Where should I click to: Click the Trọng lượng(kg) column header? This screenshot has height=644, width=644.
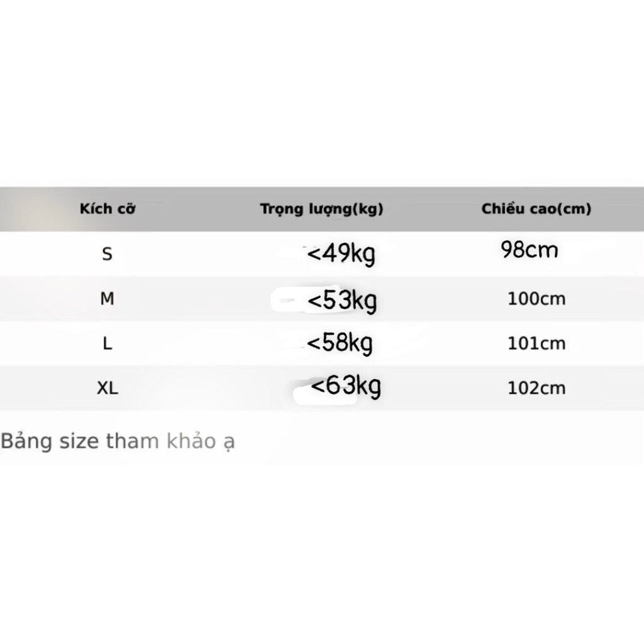pyautogui.click(x=321, y=209)
